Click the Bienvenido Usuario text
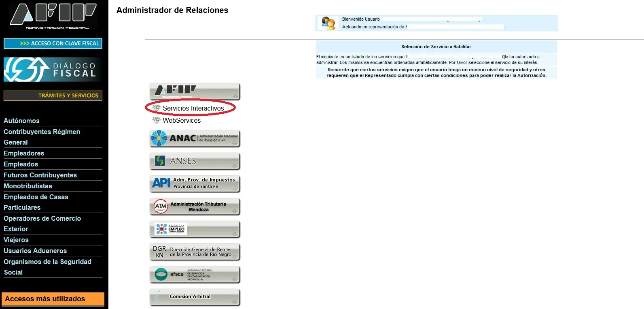Viewport: 644px width, 309px height. [x=361, y=19]
